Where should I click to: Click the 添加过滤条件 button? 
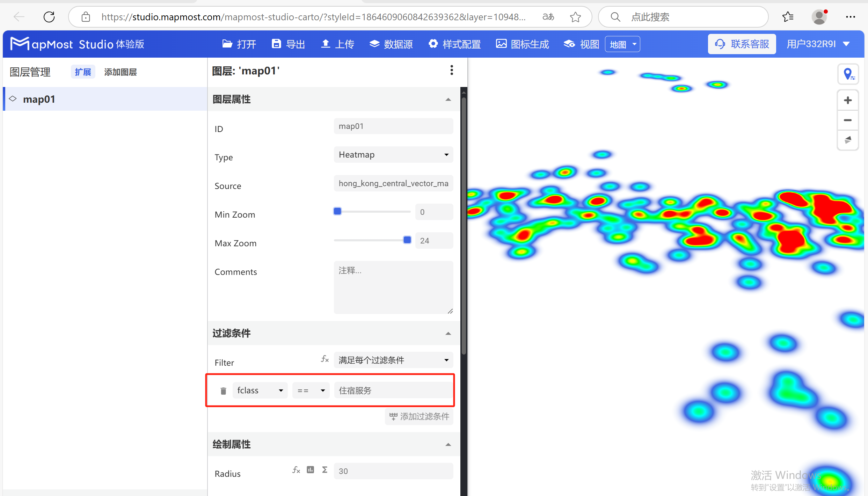[418, 416]
